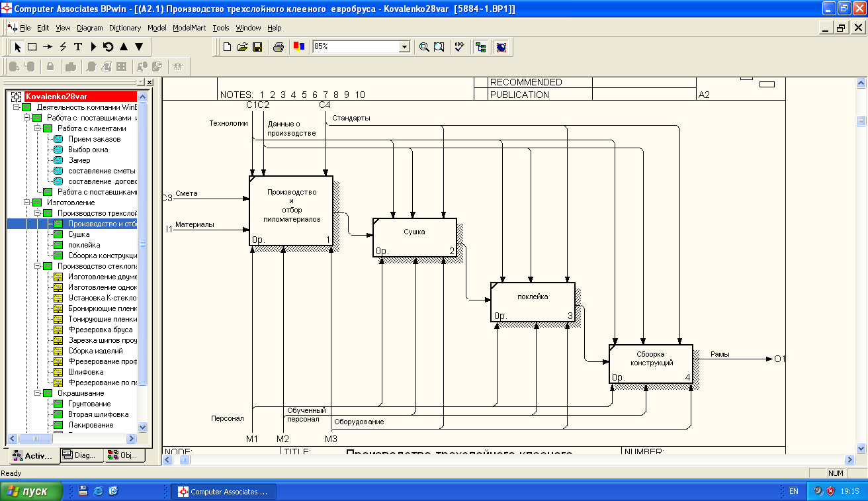Click the greyed lock icon in ModelMart toolbar
868x501 pixels.
(x=50, y=66)
